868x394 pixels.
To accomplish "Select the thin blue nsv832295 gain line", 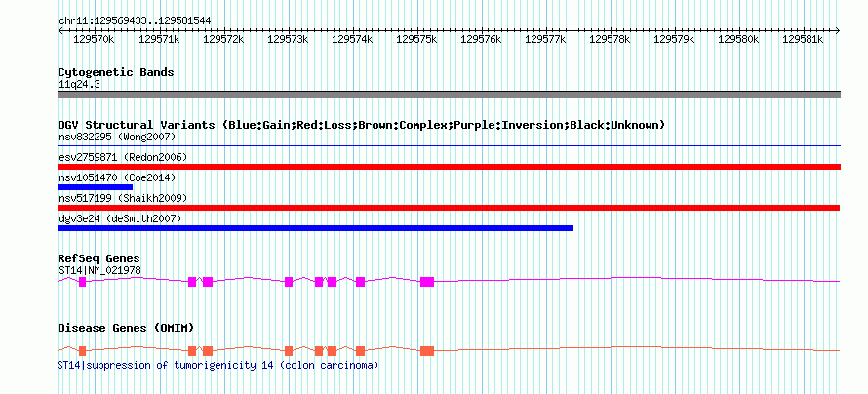I will click(449, 146).
